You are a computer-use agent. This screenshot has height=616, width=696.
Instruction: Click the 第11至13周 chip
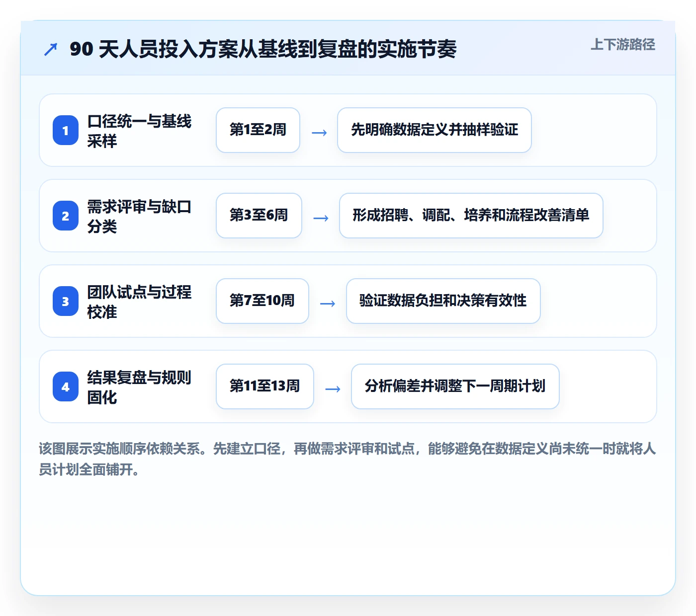tap(265, 386)
